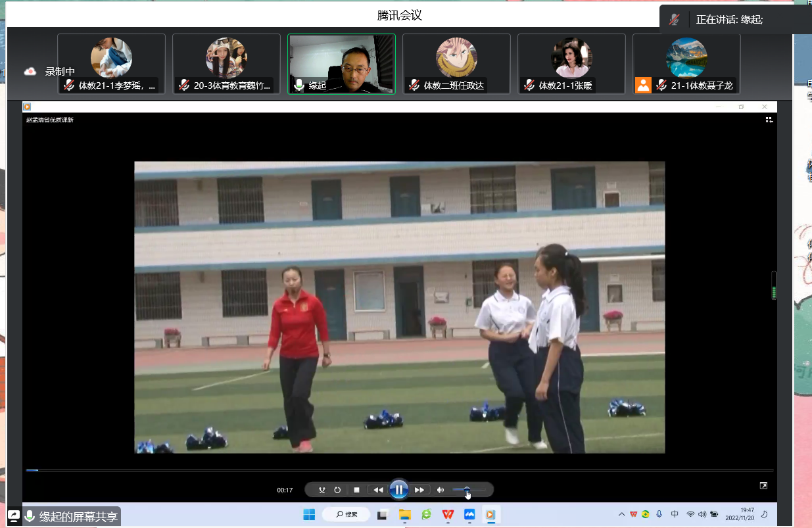Image resolution: width=812 pixels, height=528 pixels.
Task: Stop the video playback
Action: [x=356, y=490]
